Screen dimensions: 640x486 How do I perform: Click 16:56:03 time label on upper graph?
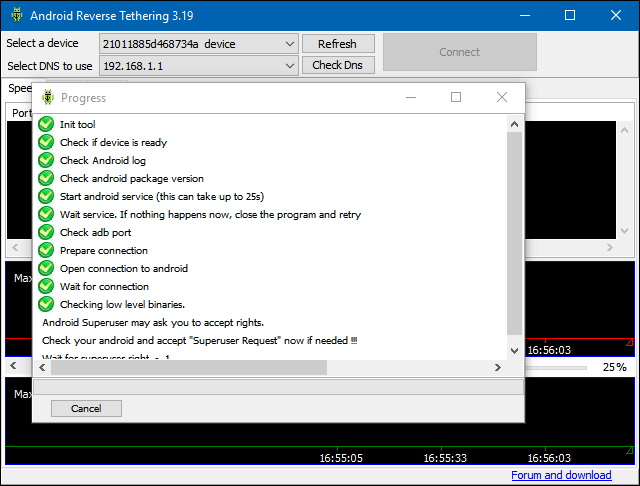(x=549, y=350)
